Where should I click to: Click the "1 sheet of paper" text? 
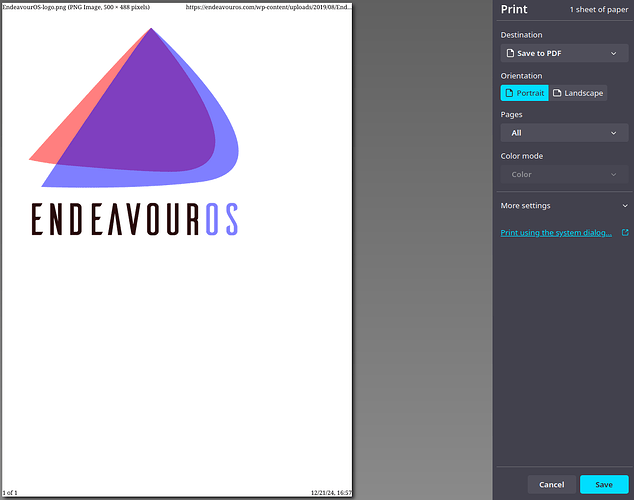[x=599, y=10]
